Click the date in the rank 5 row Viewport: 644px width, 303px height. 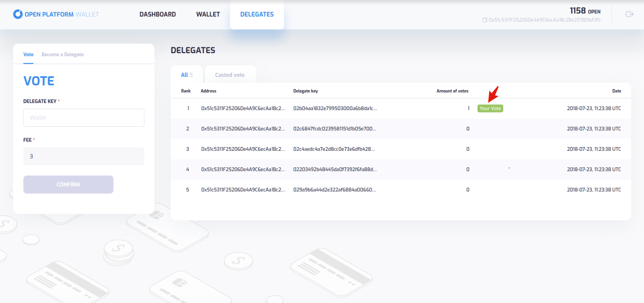click(x=594, y=190)
